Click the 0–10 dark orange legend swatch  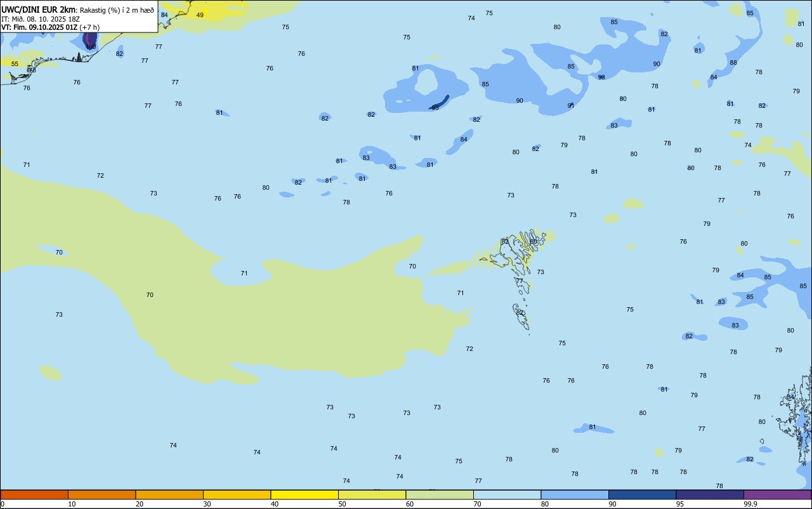(x=34, y=494)
